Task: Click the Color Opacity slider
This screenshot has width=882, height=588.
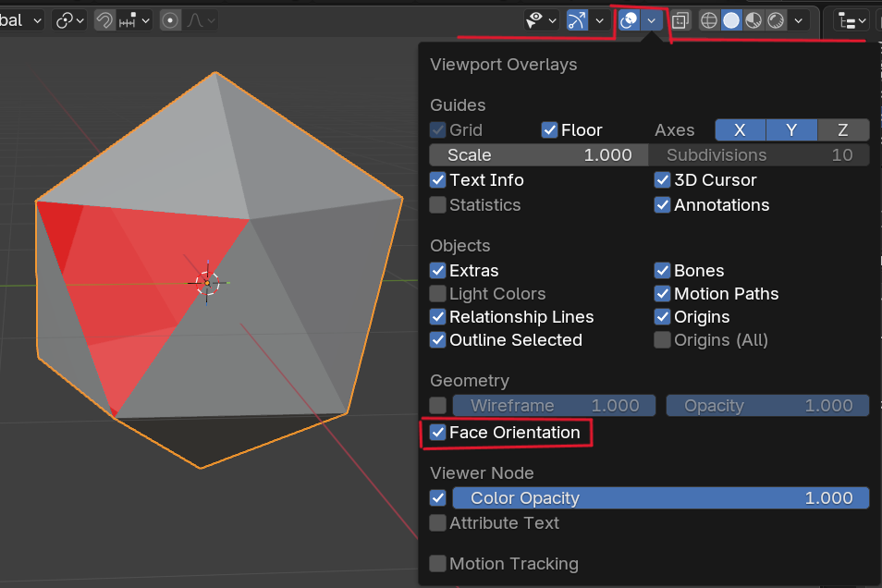Action: click(x=660, y=498)
